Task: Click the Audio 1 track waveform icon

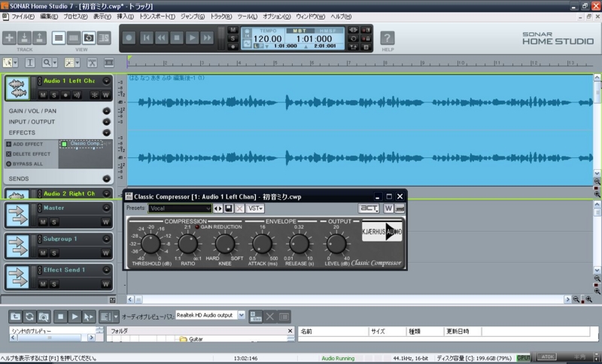Action: (17, 88)
